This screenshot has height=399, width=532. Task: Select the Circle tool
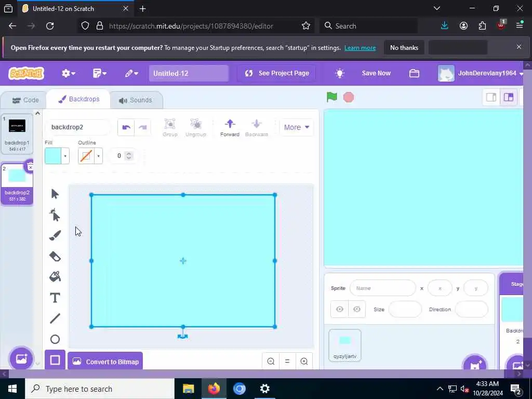[55, 339]
